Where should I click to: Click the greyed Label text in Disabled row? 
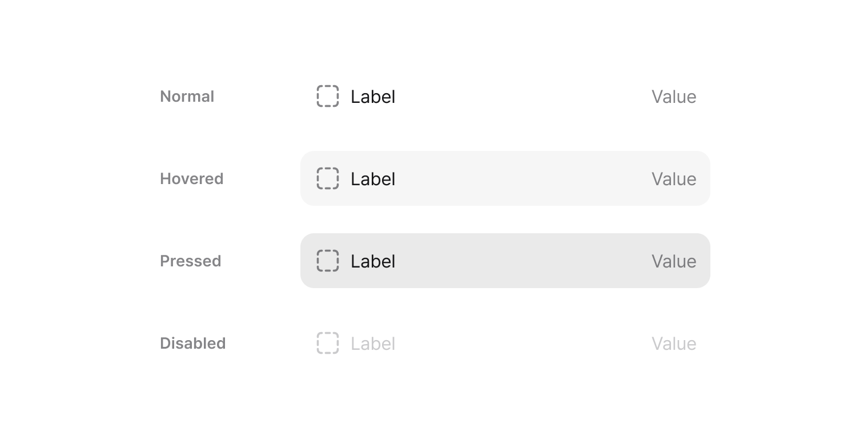pyautogui.click(x=373, y=344)
